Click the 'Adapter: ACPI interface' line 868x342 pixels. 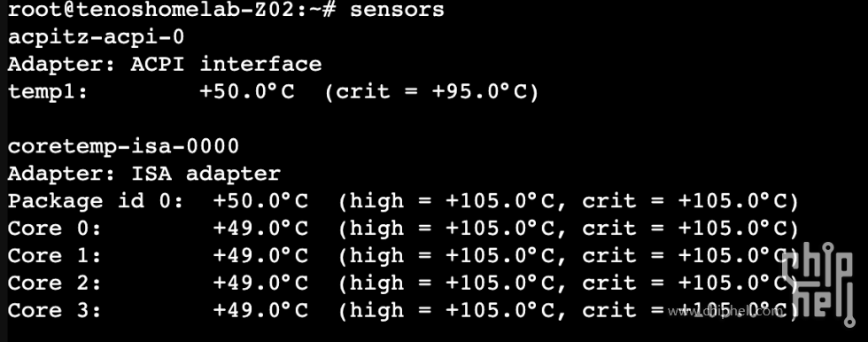click(165, 64)
